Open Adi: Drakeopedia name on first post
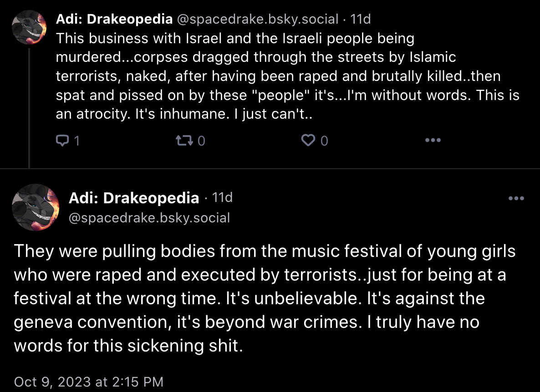 point(114,19)
